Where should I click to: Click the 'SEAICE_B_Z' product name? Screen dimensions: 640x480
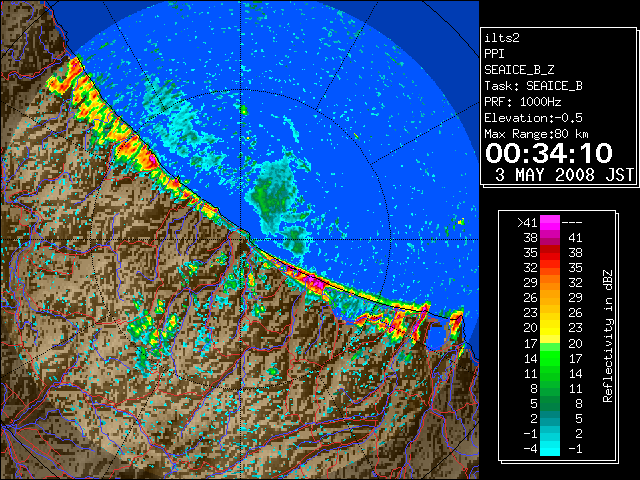[x=519, y=70]
